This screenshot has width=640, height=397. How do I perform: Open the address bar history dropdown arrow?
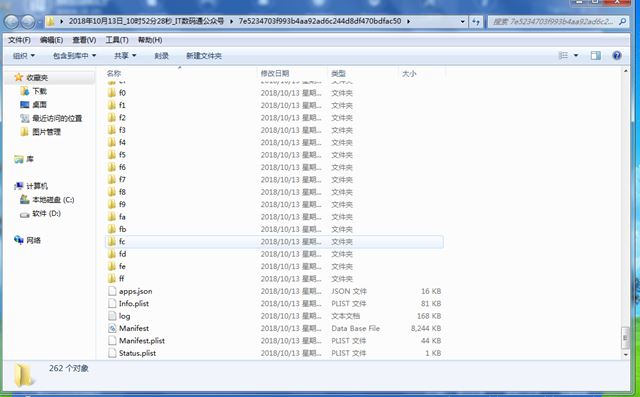(462, 22)
